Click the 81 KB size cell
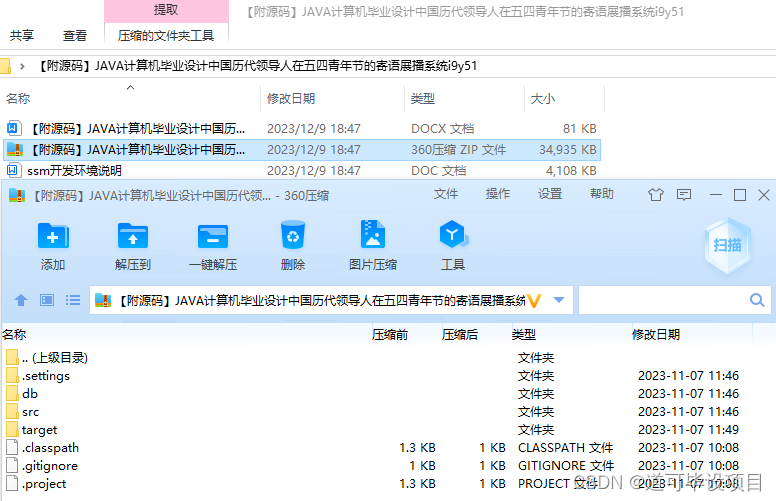 (x=580, y=129)
